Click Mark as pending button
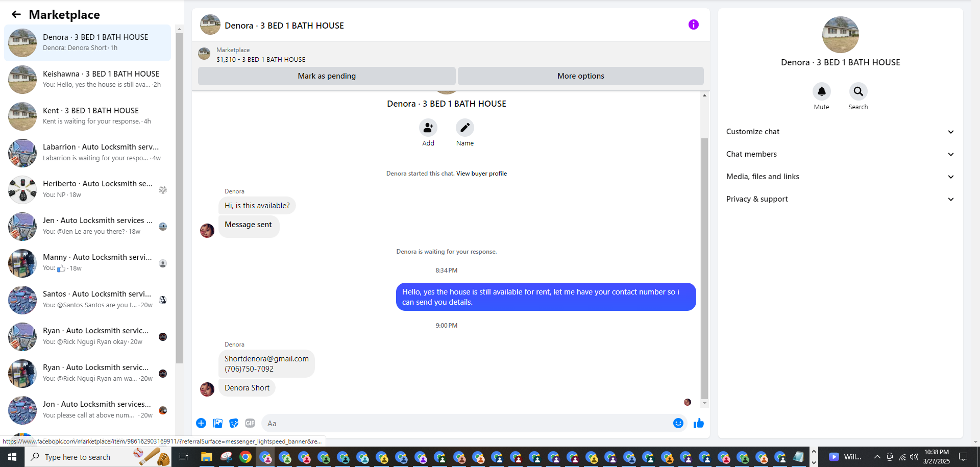Image resolution: width=980 pixels, height=467 pixels. (x=327, y=76)
